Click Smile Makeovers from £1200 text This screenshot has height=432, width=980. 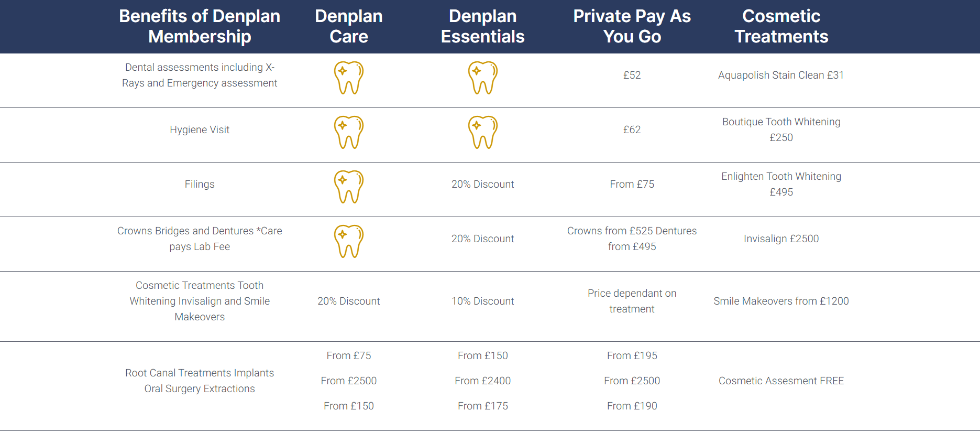coord(781,301)
